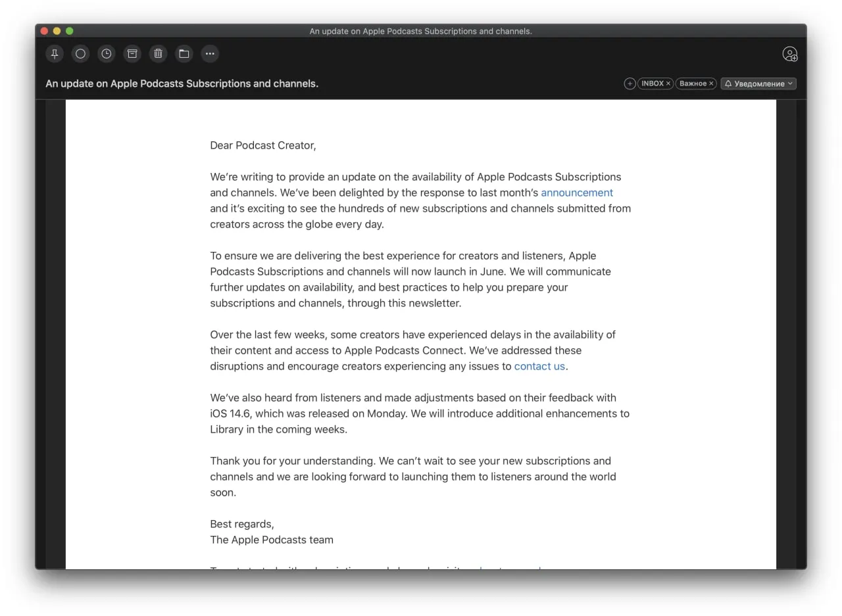Follow the contact us link

[x=539, y=366]
